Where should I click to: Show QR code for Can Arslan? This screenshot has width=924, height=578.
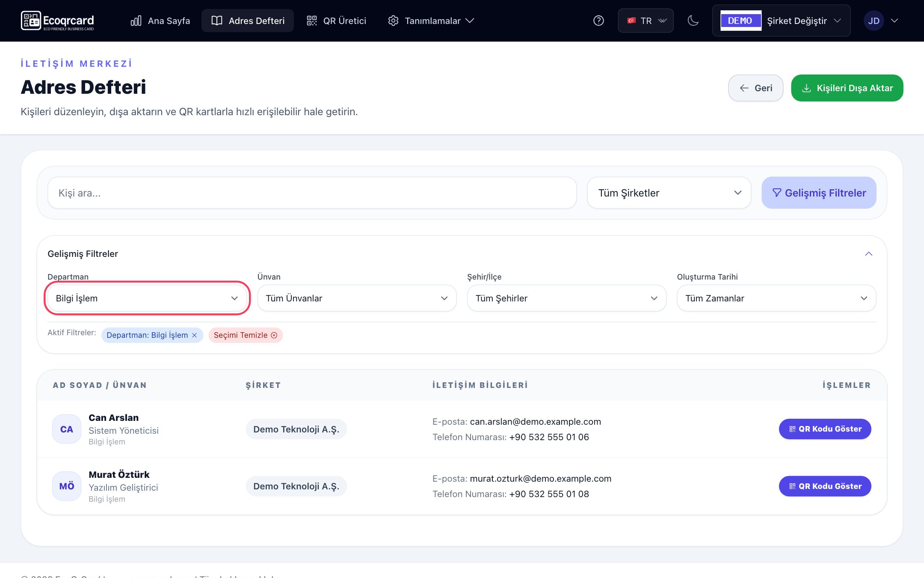[x=825, y=429]
